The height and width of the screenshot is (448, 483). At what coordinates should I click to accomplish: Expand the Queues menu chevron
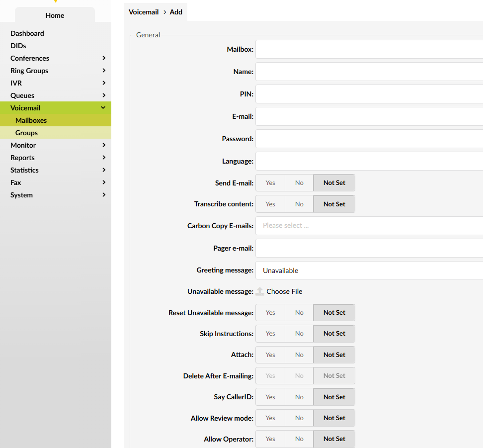pyautogui.click(x=103, y=95)
